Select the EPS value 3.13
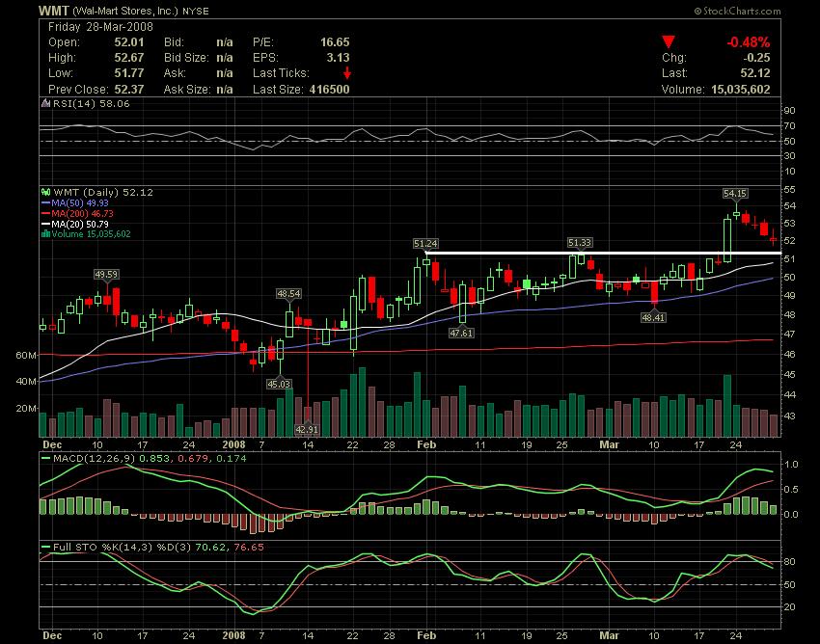 (338, 58)
